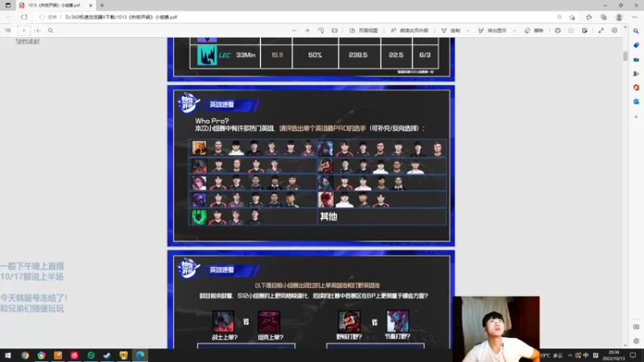The height and width of the screenshot is (362, 644).
Task: Show hidden system tray icons
Action: pyautogui.click(x=570, y=356)
